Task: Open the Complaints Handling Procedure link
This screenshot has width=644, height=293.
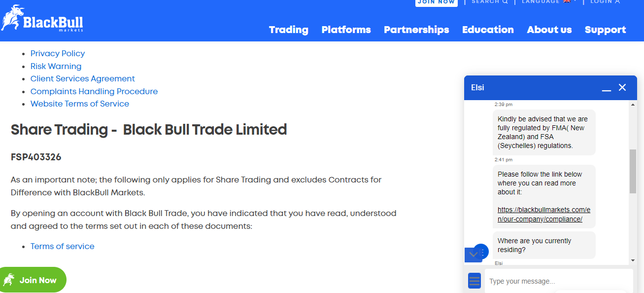Action: (94, 91)
